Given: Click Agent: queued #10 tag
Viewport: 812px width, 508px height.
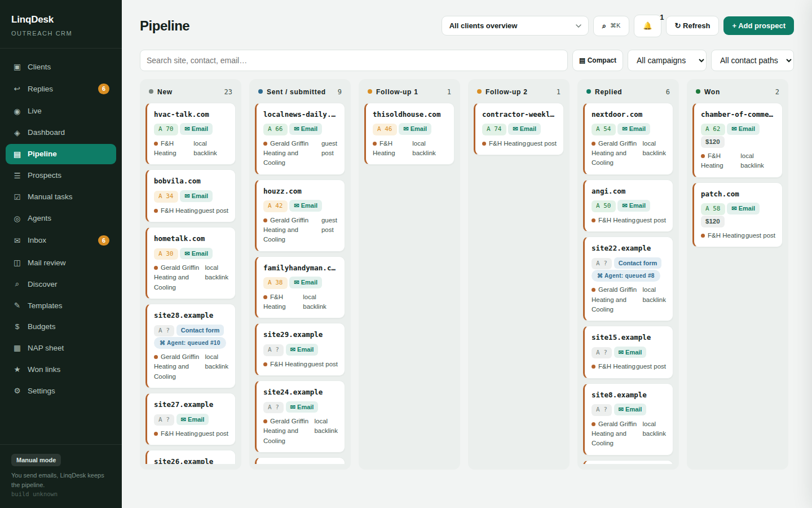Looking at the screenshot, I should click(190, 343).
